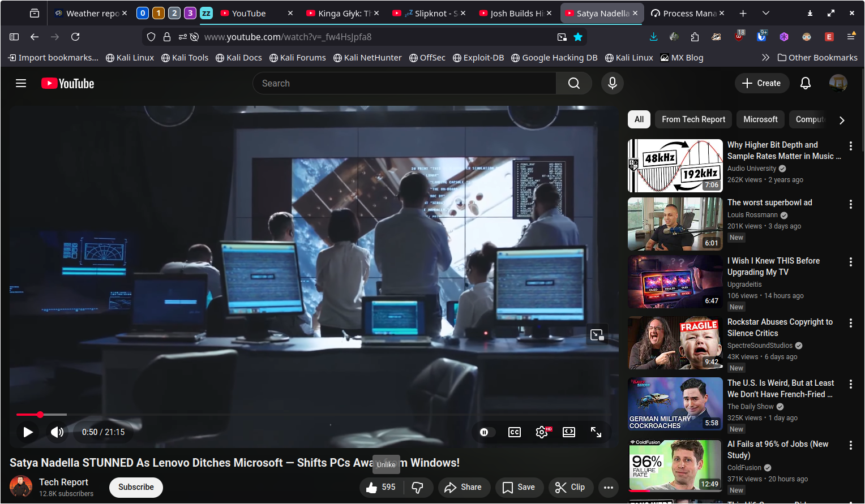
Task: Expand more actions menu beside Clip
Action: [608, 487]
